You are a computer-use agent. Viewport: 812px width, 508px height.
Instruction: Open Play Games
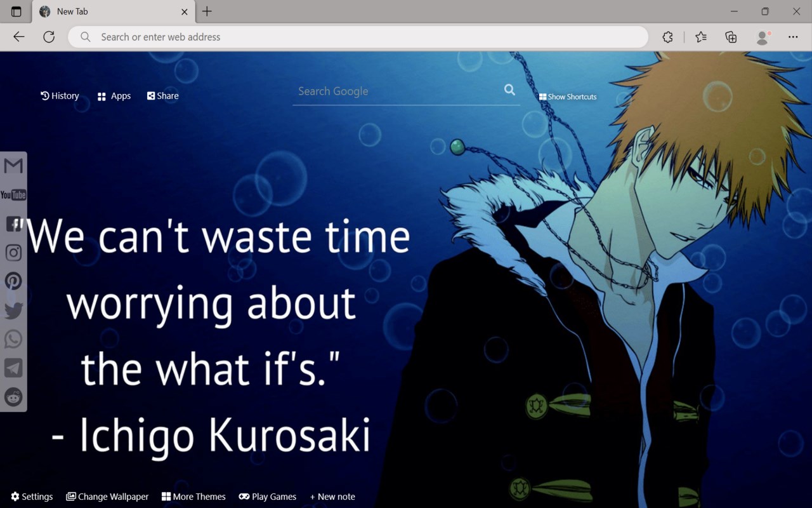coord(267,497)
